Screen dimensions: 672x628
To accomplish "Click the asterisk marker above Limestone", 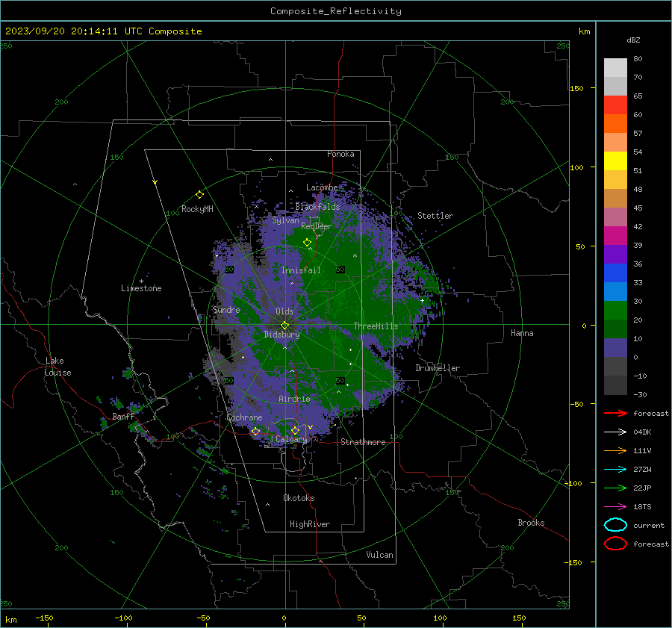I will (141, 282).
